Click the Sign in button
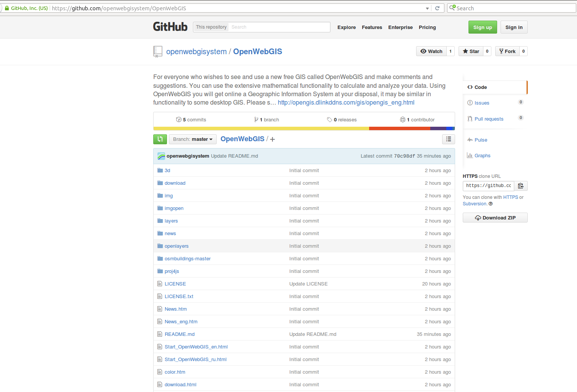 click(x=514, y=27)
